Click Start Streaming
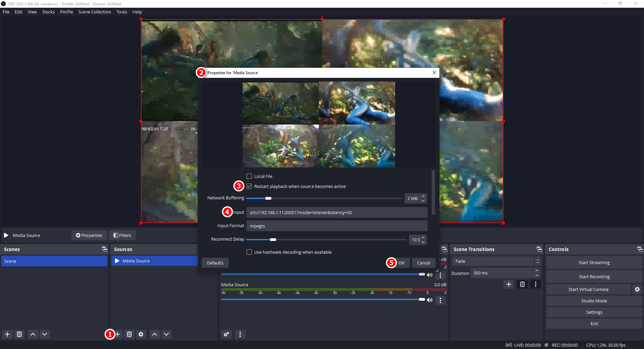The width and height of the screenshot is (644, 349). pos(594,262)
